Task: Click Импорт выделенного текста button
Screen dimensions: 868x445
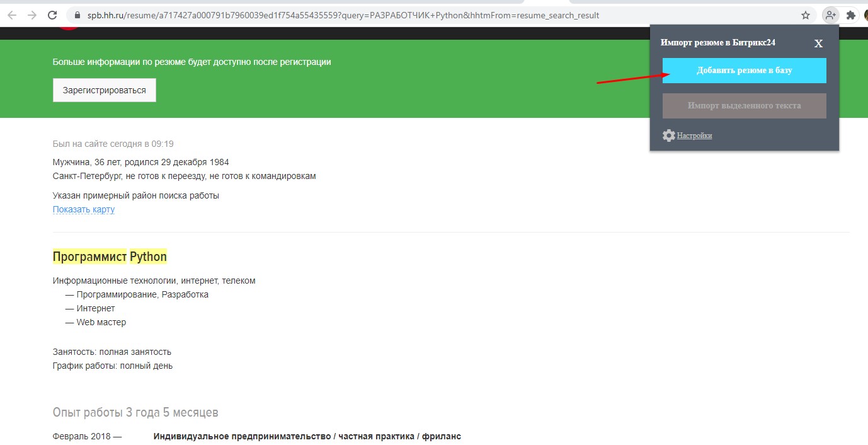Action: pyautogui.click(x=744, y=106)
